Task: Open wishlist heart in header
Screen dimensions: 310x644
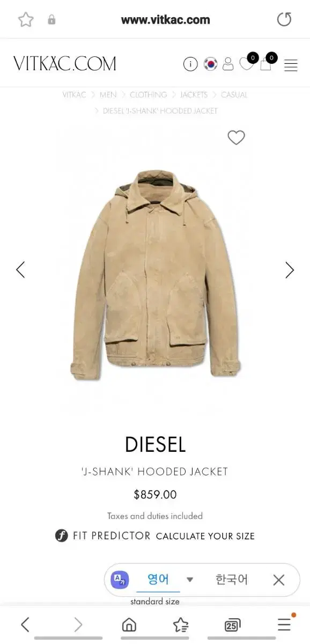Action: [246, 65]
